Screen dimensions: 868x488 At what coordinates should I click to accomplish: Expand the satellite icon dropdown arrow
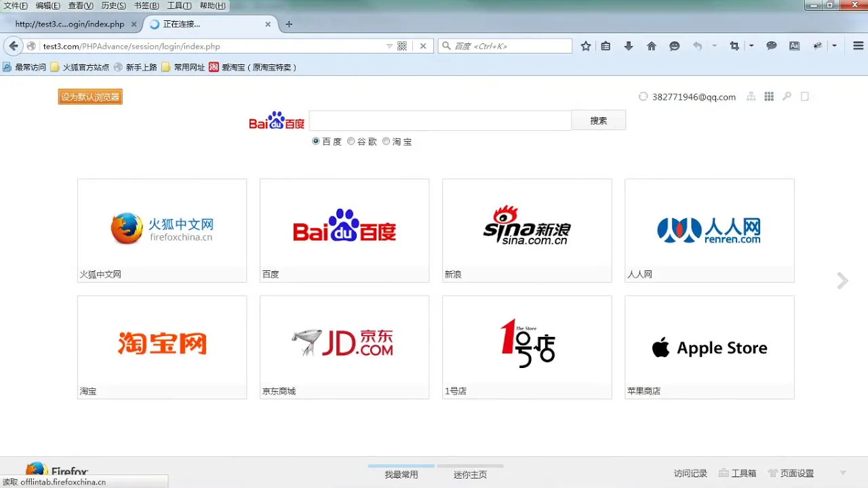[x=834, y=46]
